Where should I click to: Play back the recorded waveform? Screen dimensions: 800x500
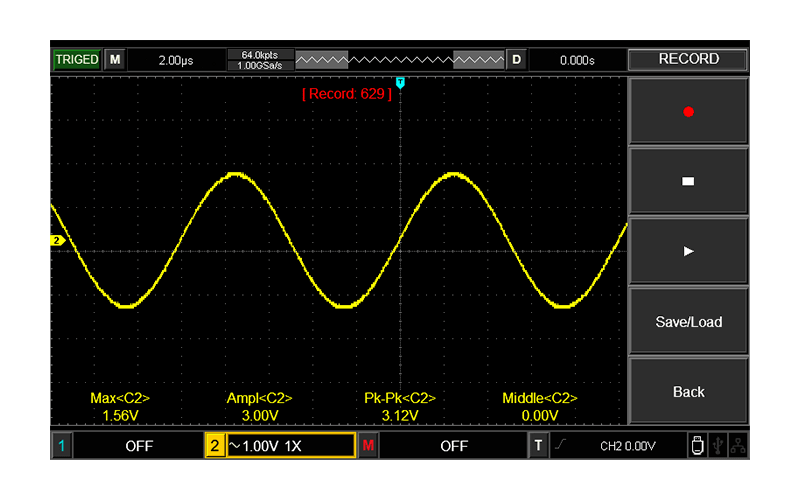pyautogui.click(x=688, y=251)
